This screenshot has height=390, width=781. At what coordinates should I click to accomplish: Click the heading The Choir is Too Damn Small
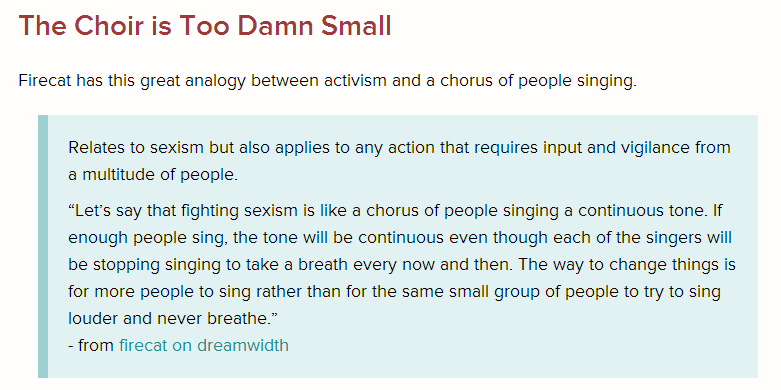coord(205,26)
